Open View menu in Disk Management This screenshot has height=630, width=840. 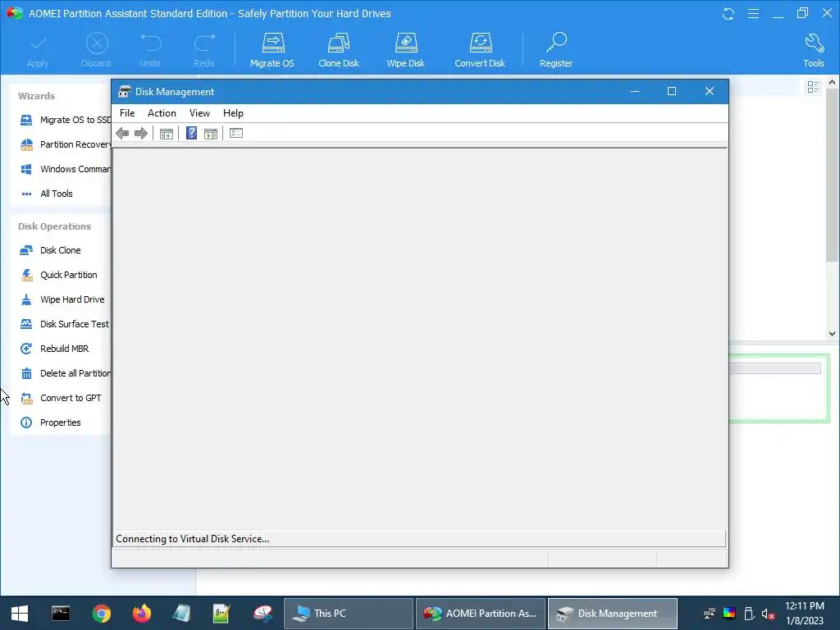(x=199, y=113)
